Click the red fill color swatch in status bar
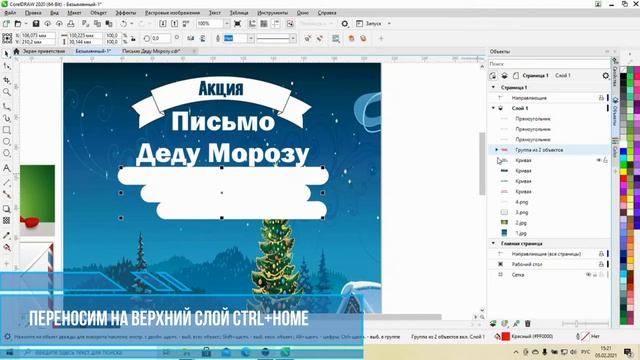This screenshot has height=360, width=640. [506, 336]
